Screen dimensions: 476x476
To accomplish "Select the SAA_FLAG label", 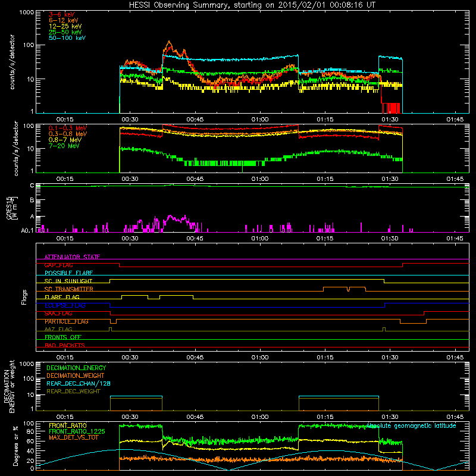I will click(58, 314).
